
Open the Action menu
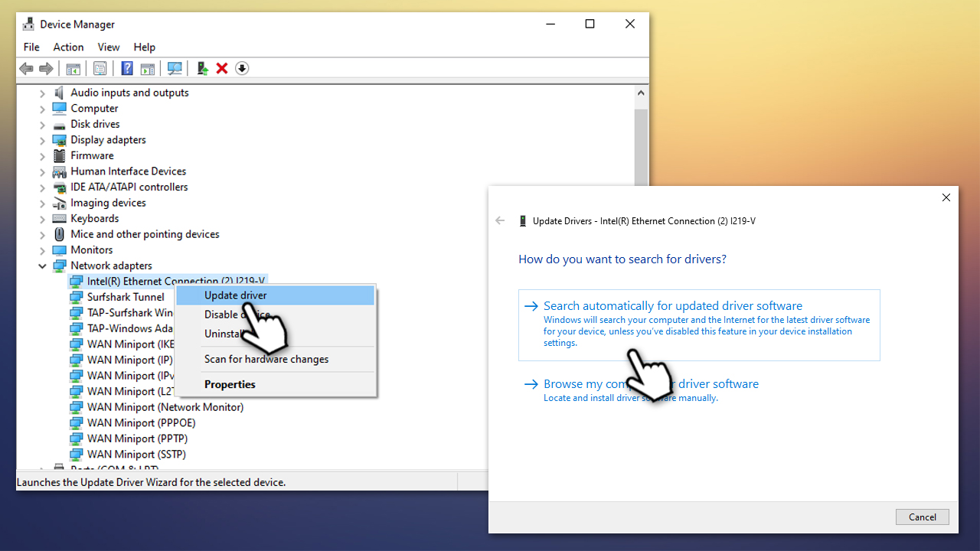(68, 47)
